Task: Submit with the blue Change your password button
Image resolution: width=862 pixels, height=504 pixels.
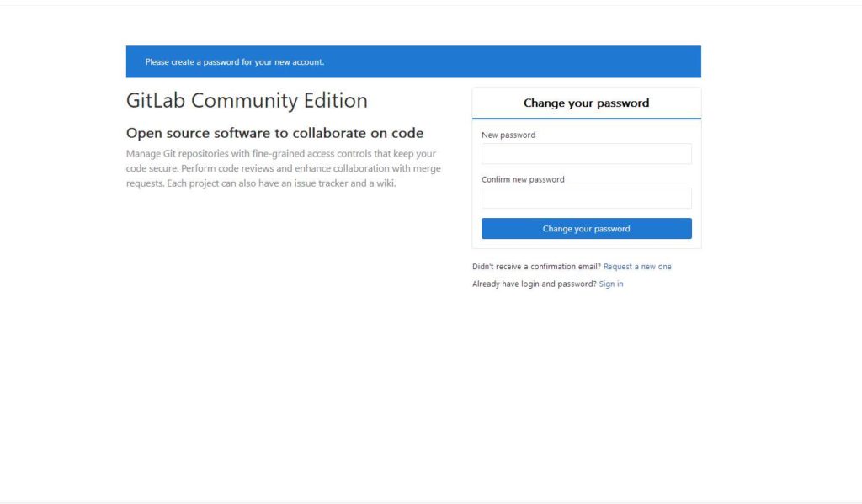Action: pyautogui.click(x=586, y=229)
